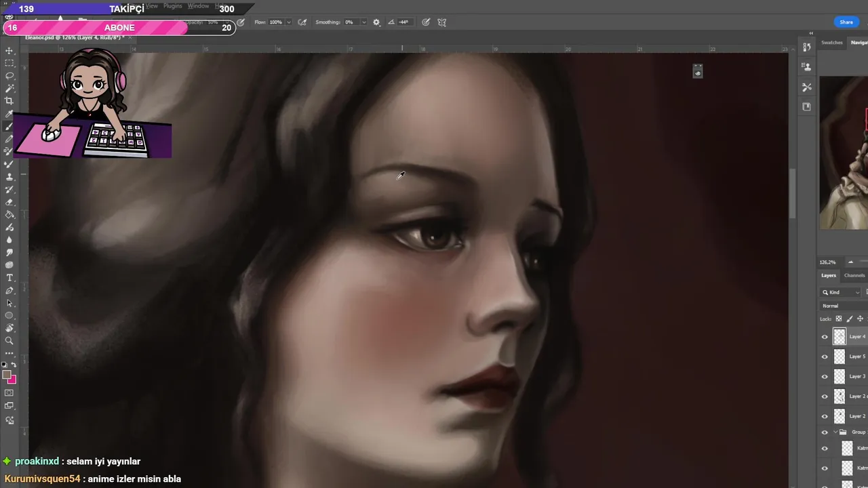
Task: Open Flow percentage dropdown
Action: click(289, 22)
